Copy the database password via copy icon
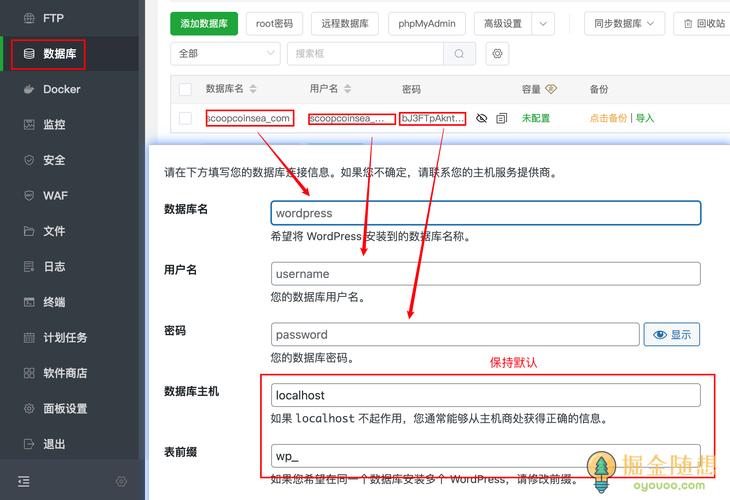The width and height of the screenshot is (730, 500). pyautogui.click(x=502, y=118)
